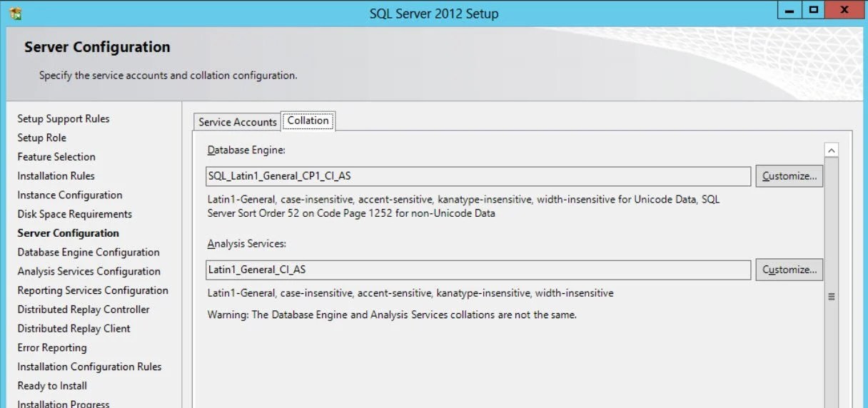Select Analysis Services Configuration step
The height and width of the screenshot is (408, 868).
pyautogui.click(x=89, y=271)
